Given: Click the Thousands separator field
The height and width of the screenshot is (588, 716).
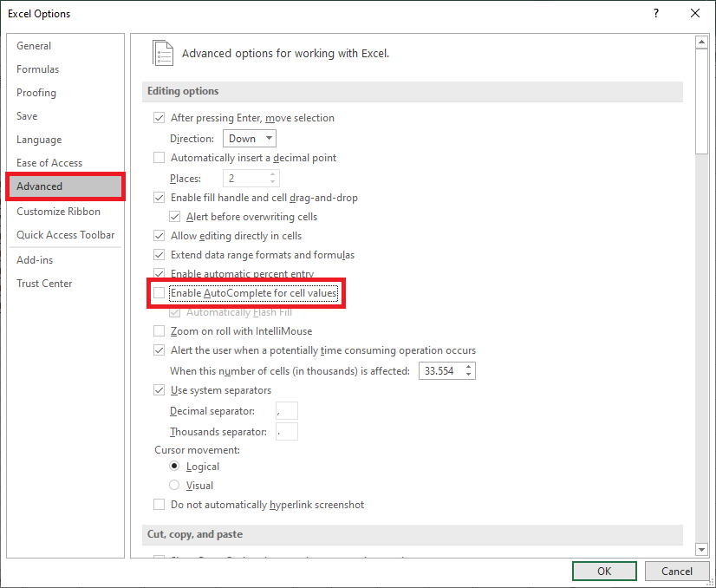Looking at the screenshot, I should (287, 431).
